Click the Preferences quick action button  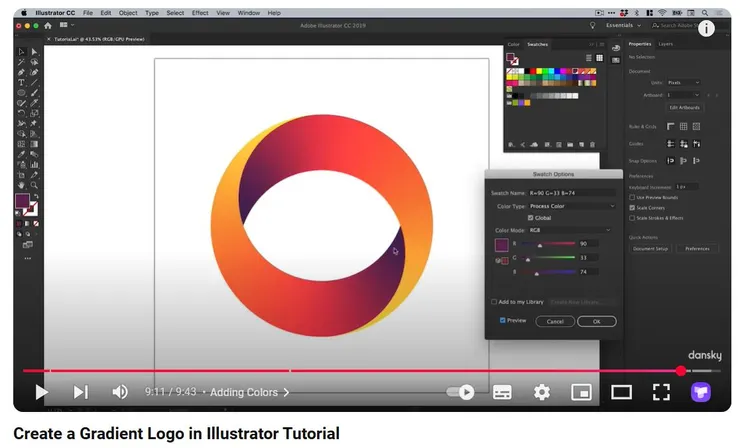coord(697,249)
